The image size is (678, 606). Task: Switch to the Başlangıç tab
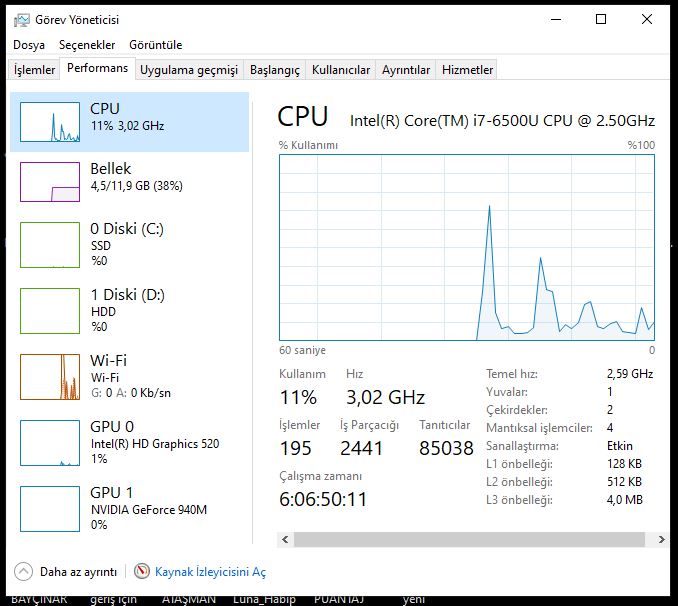pos(275,70)
